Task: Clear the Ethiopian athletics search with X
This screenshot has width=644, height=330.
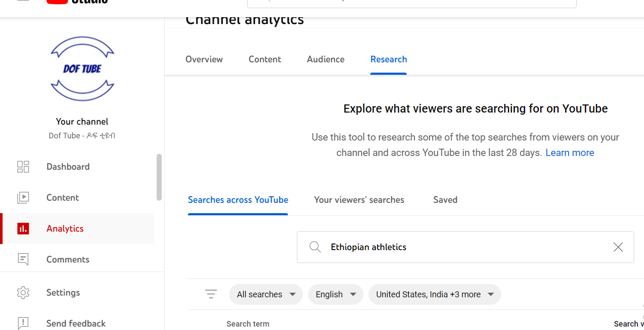Action: [618, 247]
